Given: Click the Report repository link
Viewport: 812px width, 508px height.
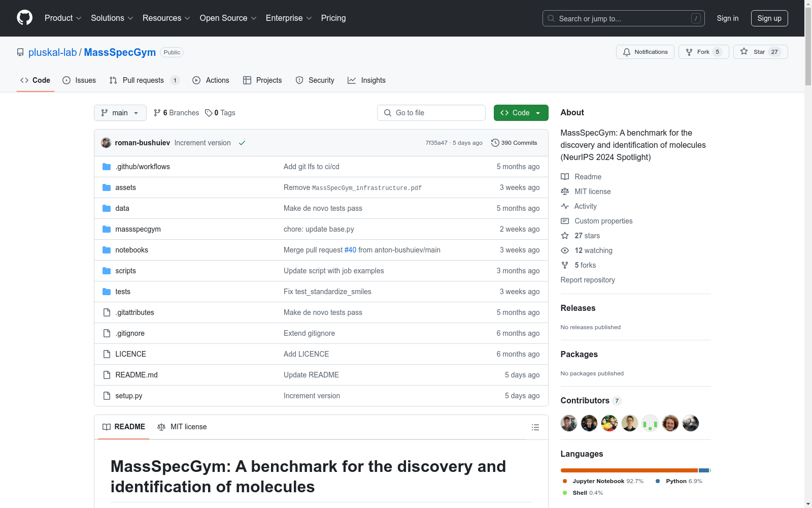Looking at the screenshot, I should point(588,280).
